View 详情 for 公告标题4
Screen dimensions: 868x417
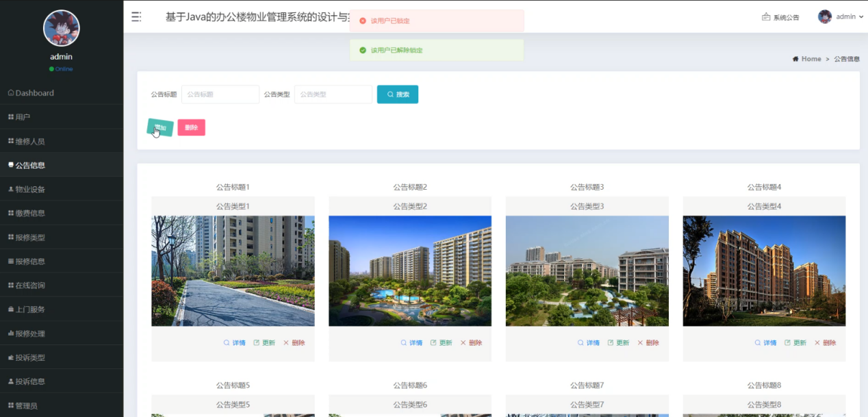pos(765,343)
